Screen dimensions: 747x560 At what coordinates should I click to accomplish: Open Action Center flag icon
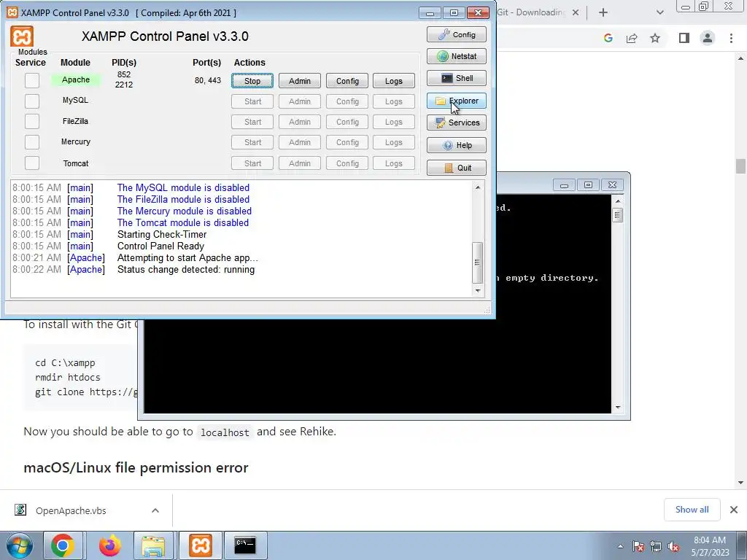point(638,546)
